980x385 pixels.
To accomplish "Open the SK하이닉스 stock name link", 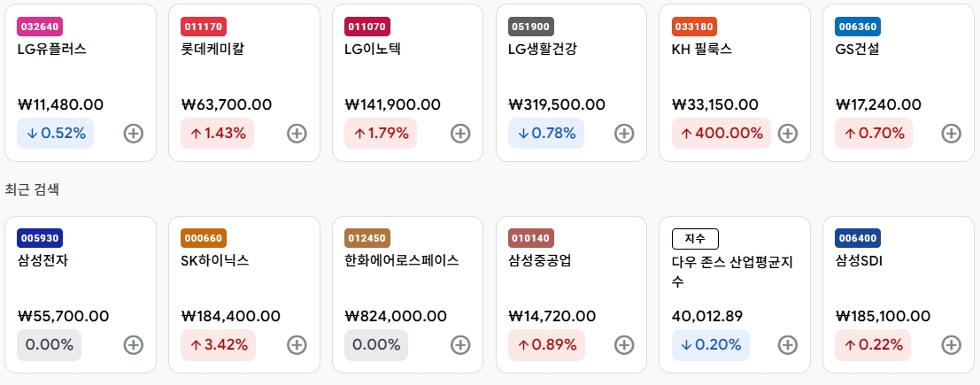I will [215, 260].
